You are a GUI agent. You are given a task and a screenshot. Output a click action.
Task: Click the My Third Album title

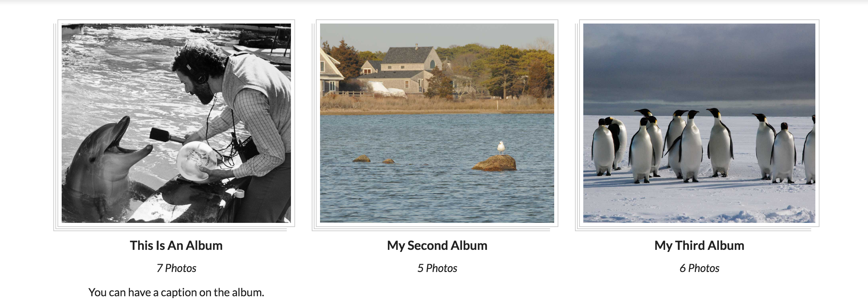tap(699, 245)
